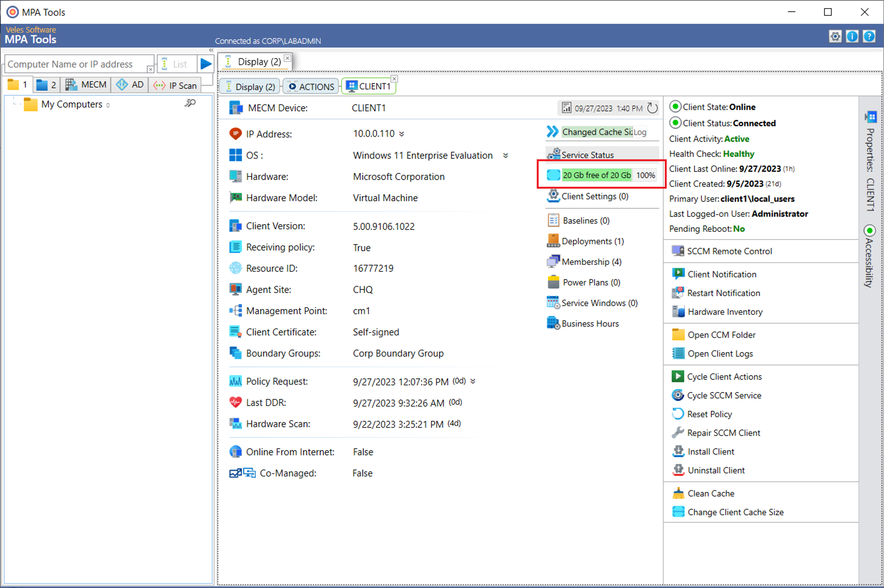Open Business Hours
The width and height of the screenshot is (884, 588).
coord(583,324)
